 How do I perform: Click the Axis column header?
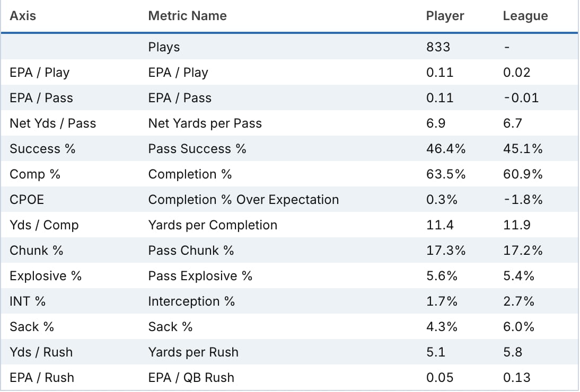[23, 16]
